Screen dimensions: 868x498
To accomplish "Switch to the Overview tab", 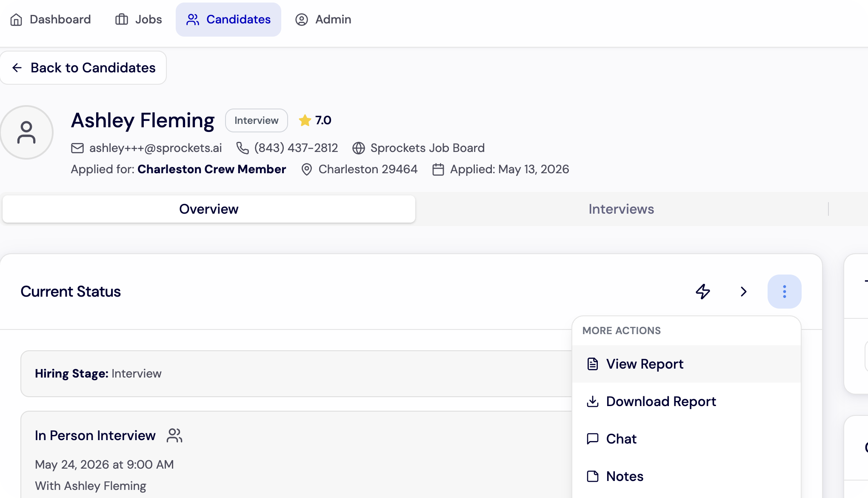I will pos(209,209).
